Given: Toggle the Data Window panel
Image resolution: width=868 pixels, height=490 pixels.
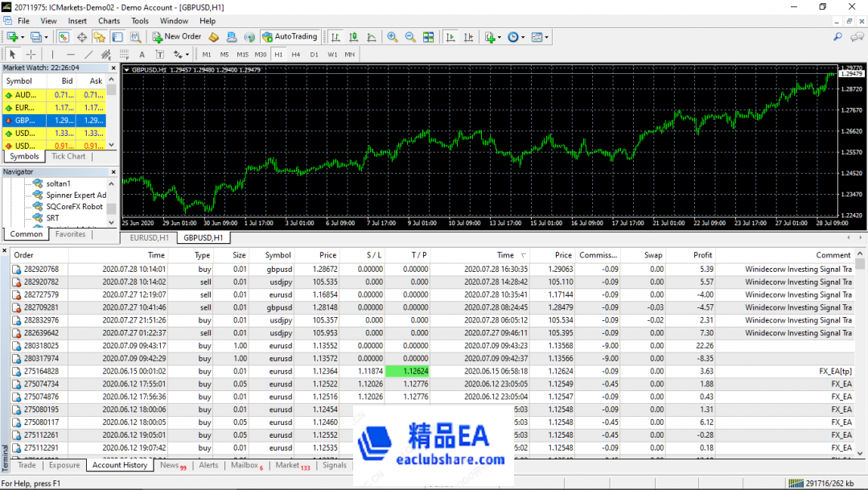Looking at the screenshot, I should click(82, 37).
